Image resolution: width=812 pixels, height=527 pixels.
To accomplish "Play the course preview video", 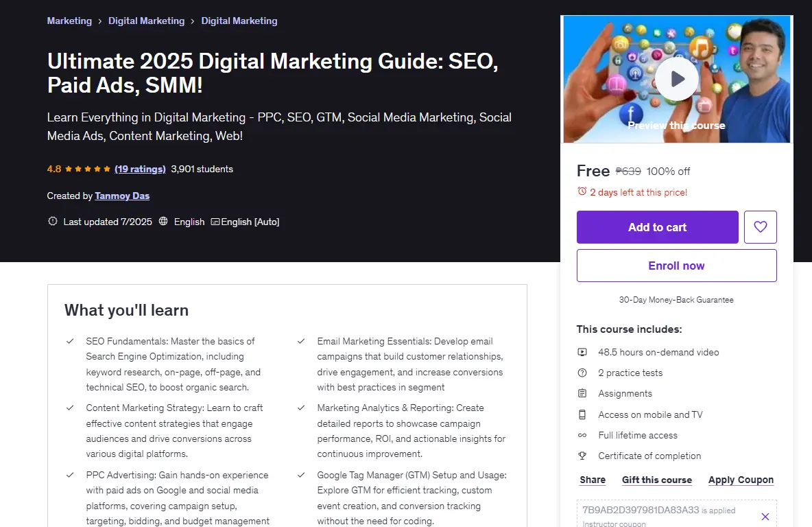I will [676, 79].
